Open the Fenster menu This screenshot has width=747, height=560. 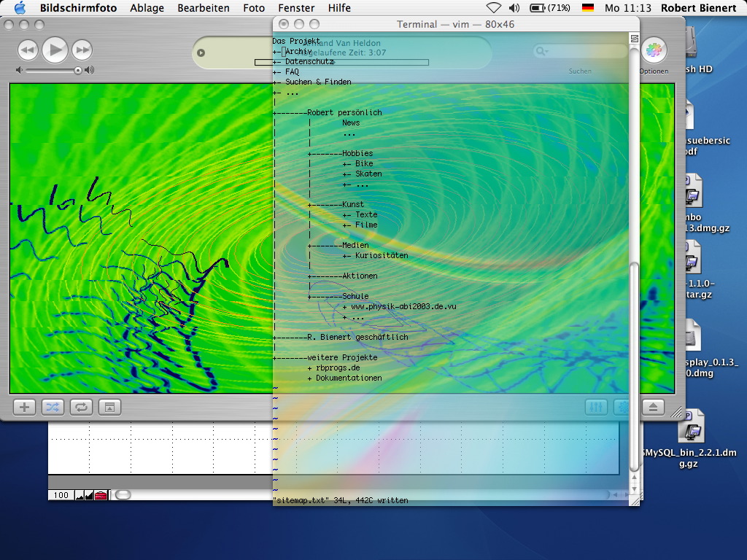[296, 8]
